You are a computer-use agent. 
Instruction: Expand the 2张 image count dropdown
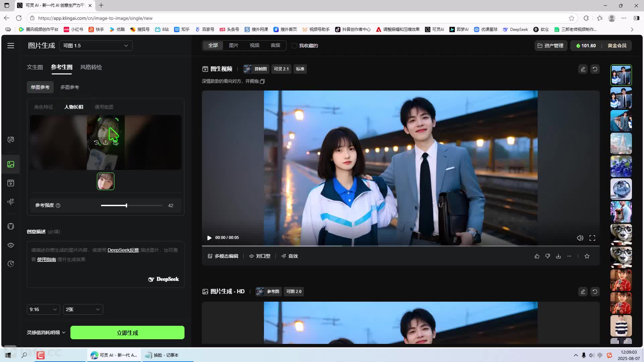[83, 309]
